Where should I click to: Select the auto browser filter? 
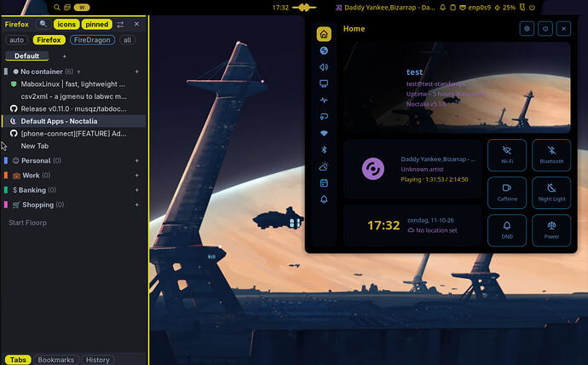(16, 40)
